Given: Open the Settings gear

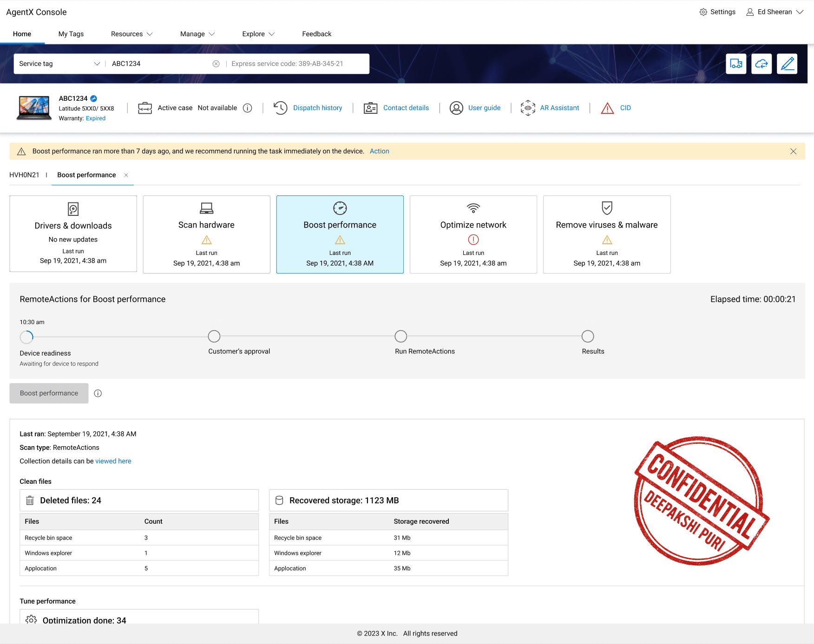Looking at the screenshot, I should [x=702, y=12].
